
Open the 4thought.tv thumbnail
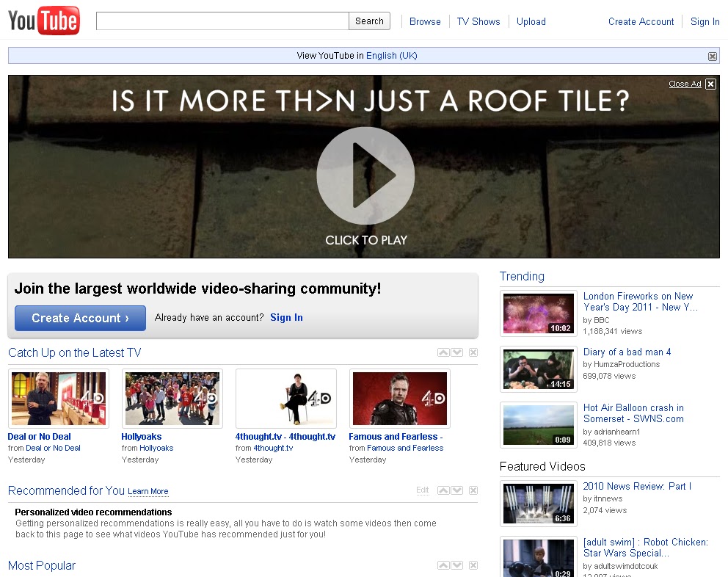point(286,399)
